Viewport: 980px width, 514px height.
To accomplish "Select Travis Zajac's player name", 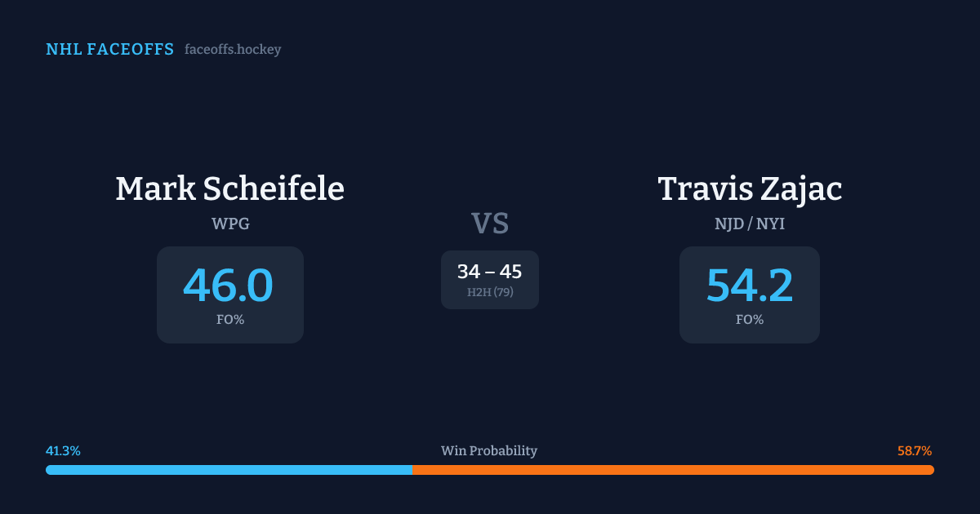I will point(750,188).
